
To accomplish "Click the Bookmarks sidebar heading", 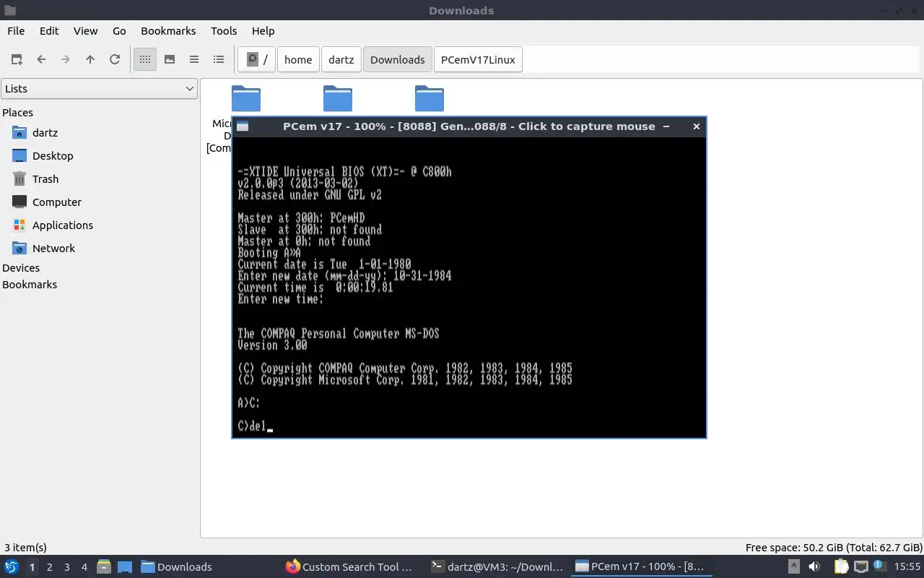I will 30,284.
